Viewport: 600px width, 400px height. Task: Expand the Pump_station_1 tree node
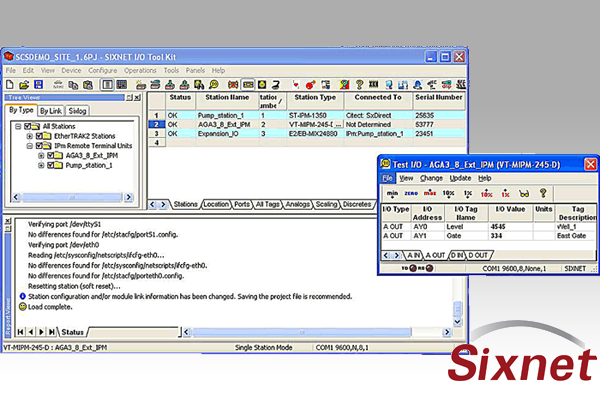(x=41, y=165)
